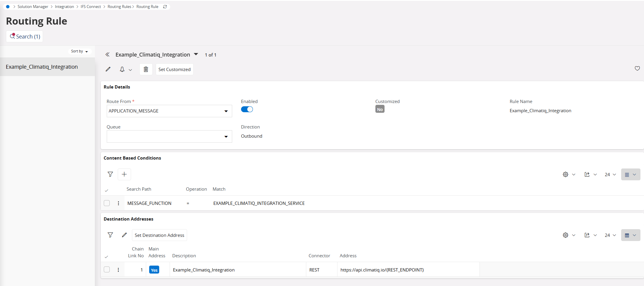
Task: Open the edit pencil icon below the rule title
Action: coord(108,69)
